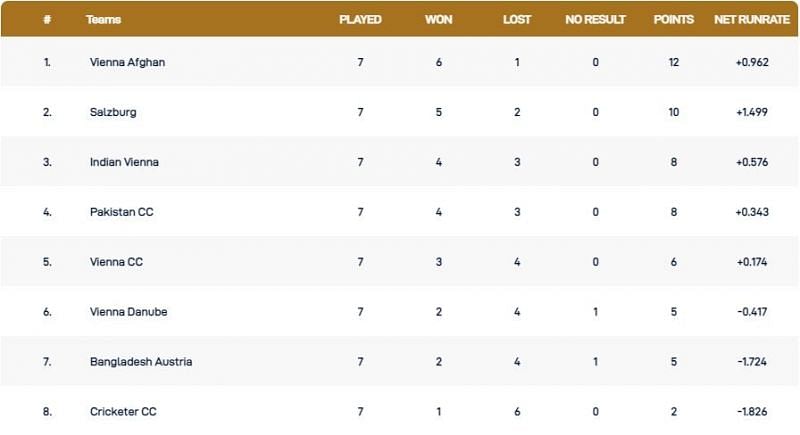Select Cricketer CC's net runrate -1.826
800x435 pixels.
(752, 412)
